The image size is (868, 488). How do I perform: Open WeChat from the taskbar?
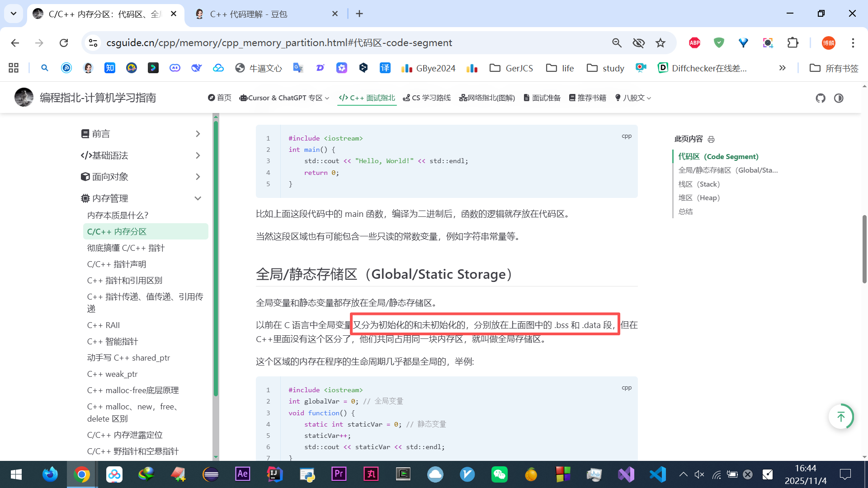(499, 474)
